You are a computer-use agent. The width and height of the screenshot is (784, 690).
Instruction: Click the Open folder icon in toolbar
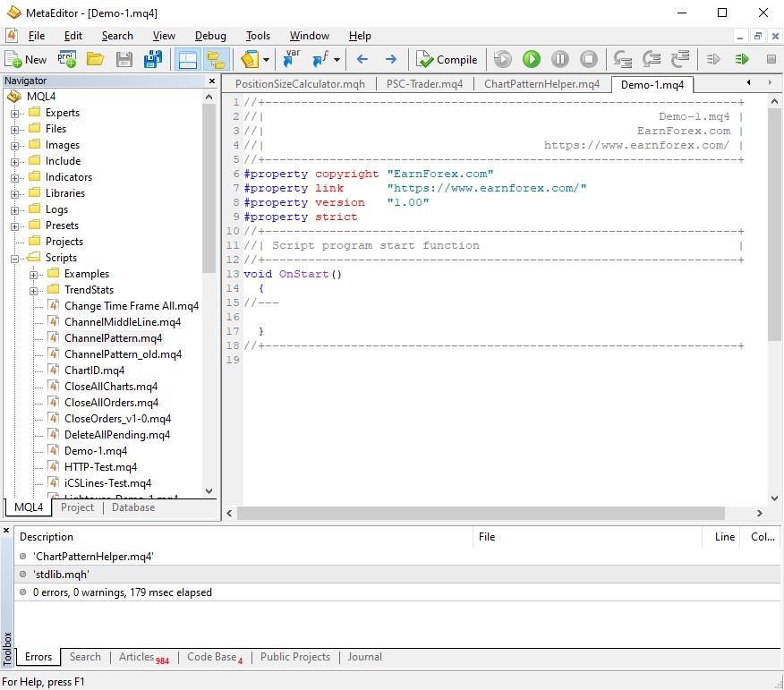point(95,60)
